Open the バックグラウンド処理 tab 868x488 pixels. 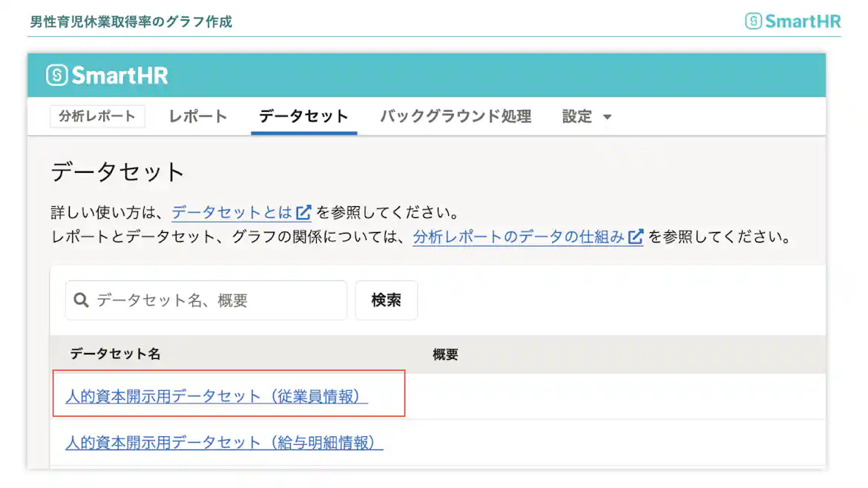455,116
